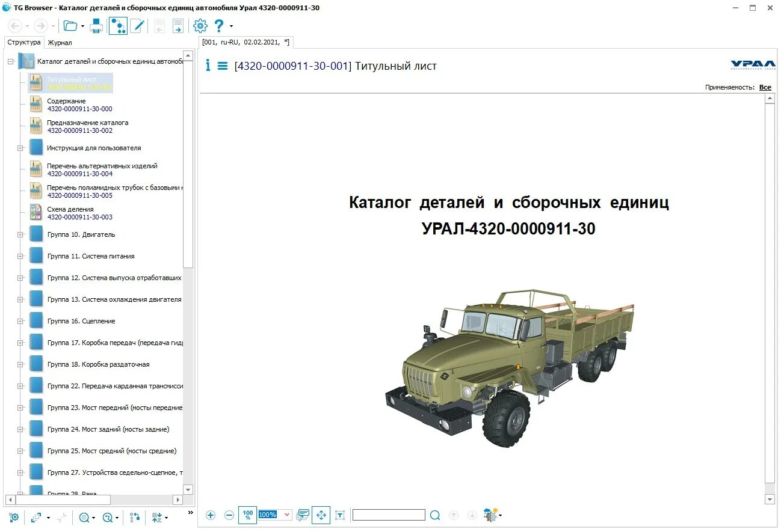781x532 pixels.
Task: Activate the edit pencil tool
Action: pyautogui.click(x=137, y=26)
